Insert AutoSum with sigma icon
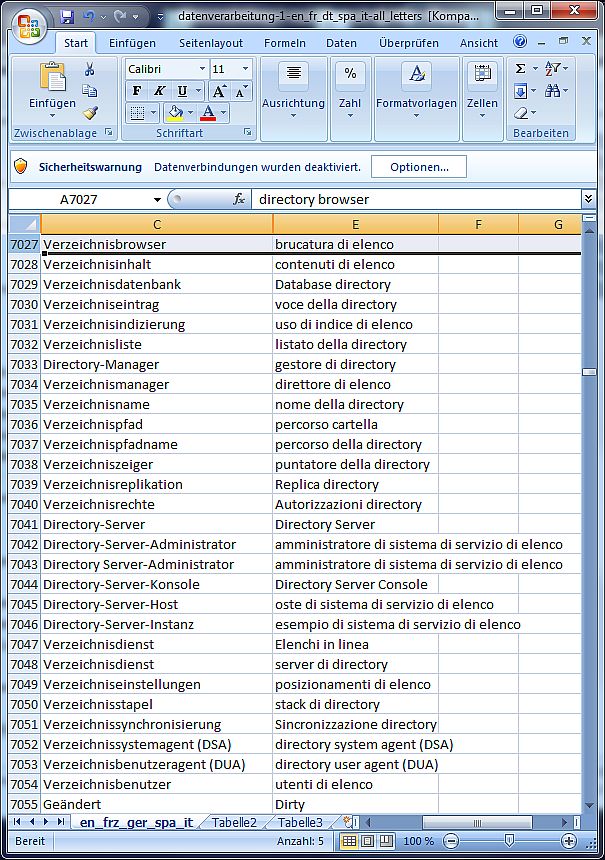The height and width of the screenshot is (860, 605). pos(521,69)
